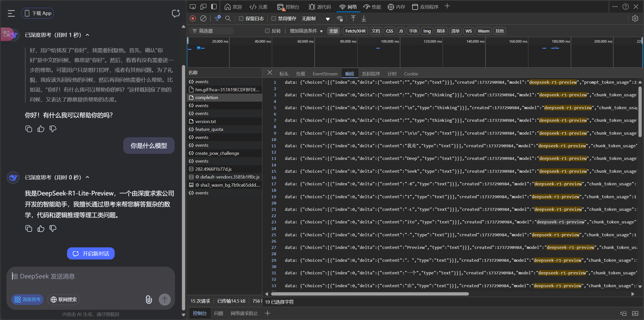Export HAR file download arrow
The image size is (644, 320).
coord(364,18)
